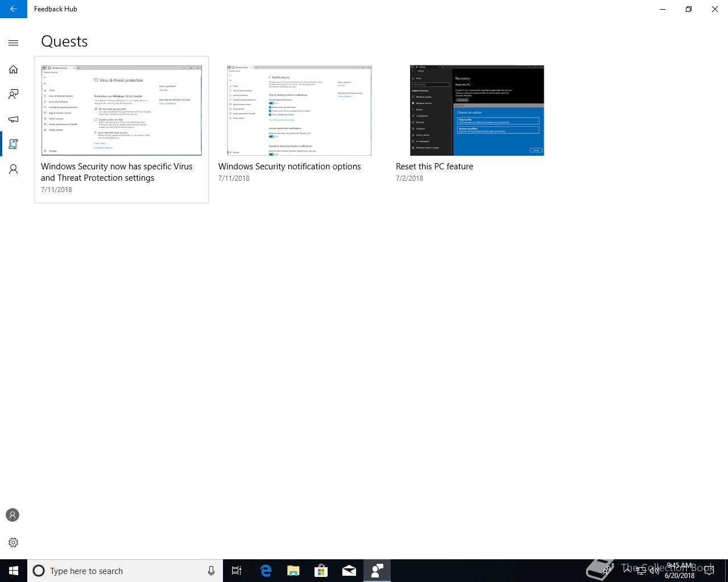Open the Reset this PC quest thumbnail
The height and width of the screenshot is (582, 728).
pyautogui.click(x=477, y=110)
